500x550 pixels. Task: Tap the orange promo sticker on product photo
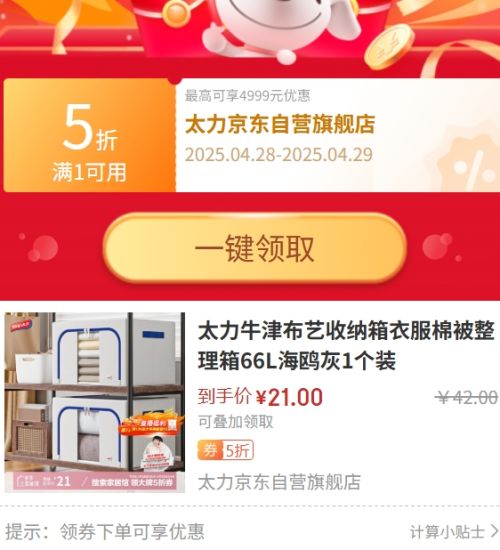click(x=151, y=425)
